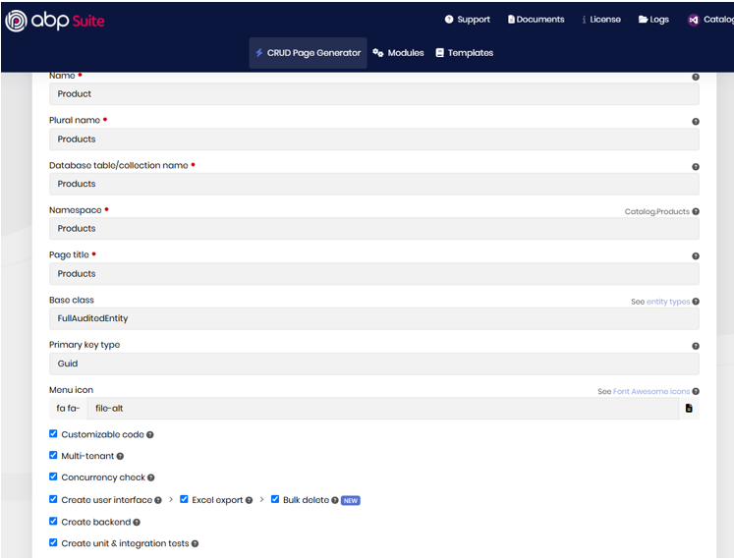Viewport: 734px width, 560px height.
Task: Click help icon for Database table name
Action: tap(696, 167)
